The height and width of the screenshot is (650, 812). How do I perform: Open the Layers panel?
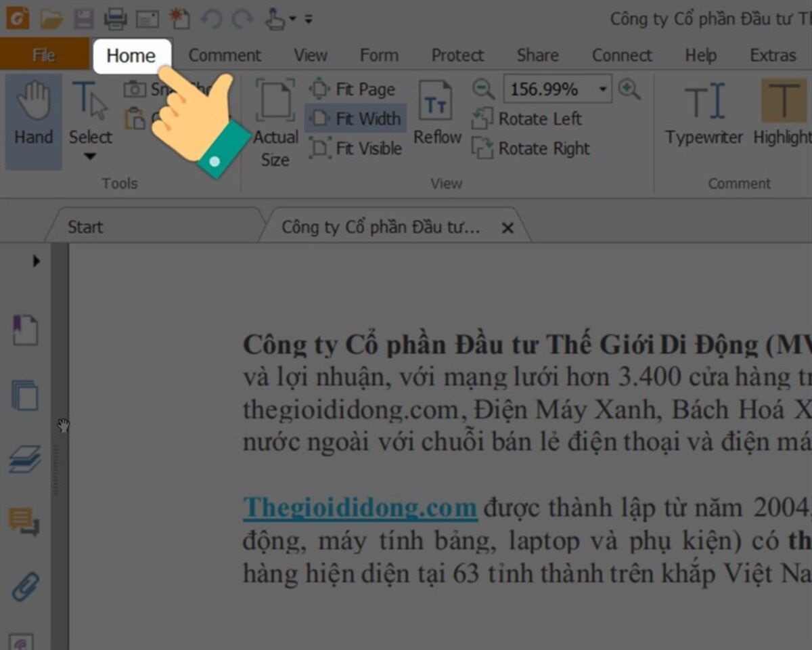point(25,459)
